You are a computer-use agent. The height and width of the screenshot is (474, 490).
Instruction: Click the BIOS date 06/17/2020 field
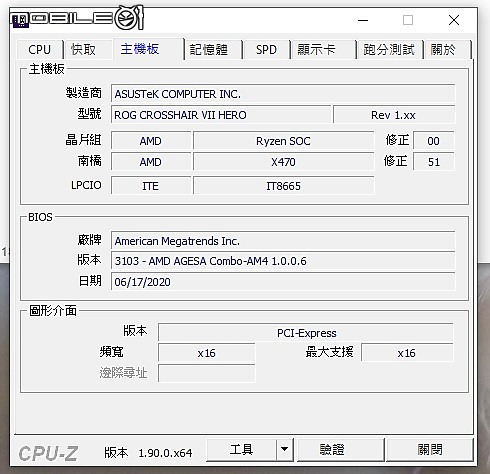283,282
